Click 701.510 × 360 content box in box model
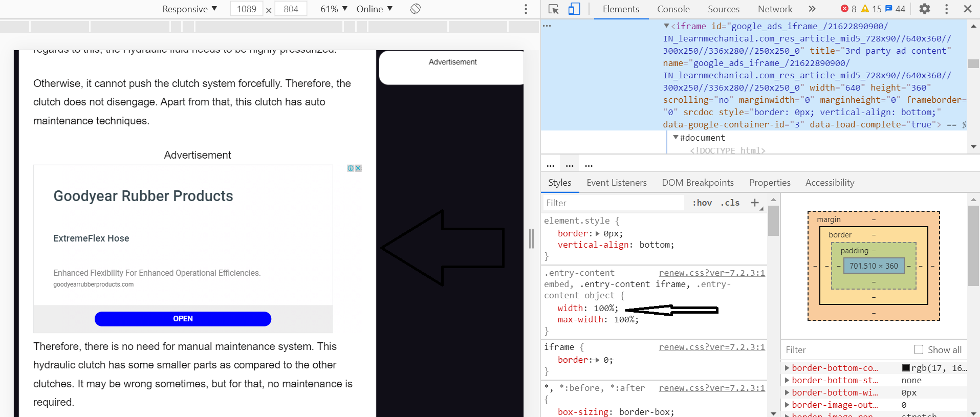The height and width of the screenshot is (417, 980). (x=874, y=266)
